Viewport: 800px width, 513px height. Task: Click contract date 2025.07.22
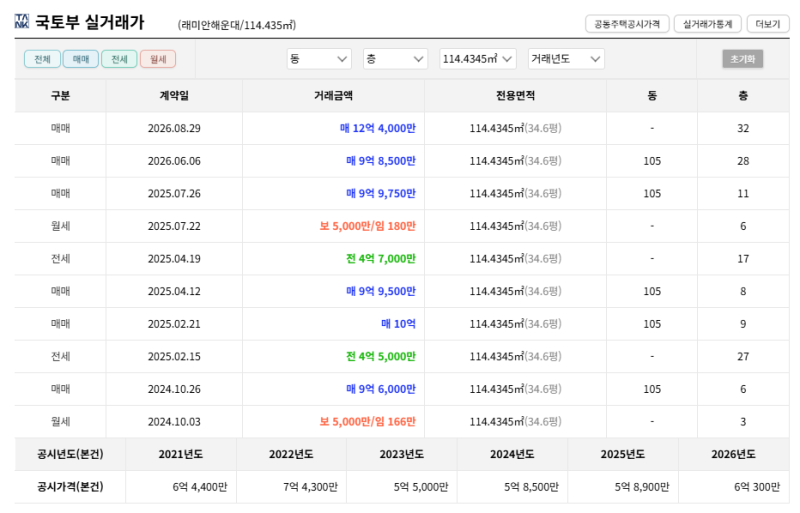click(174, 226)
